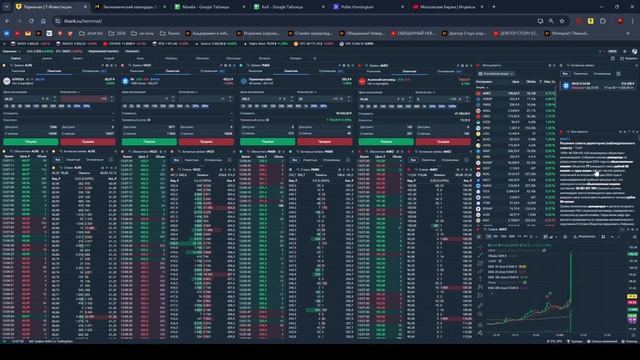Sort the instruments list by the Объём column

(531, 82)
